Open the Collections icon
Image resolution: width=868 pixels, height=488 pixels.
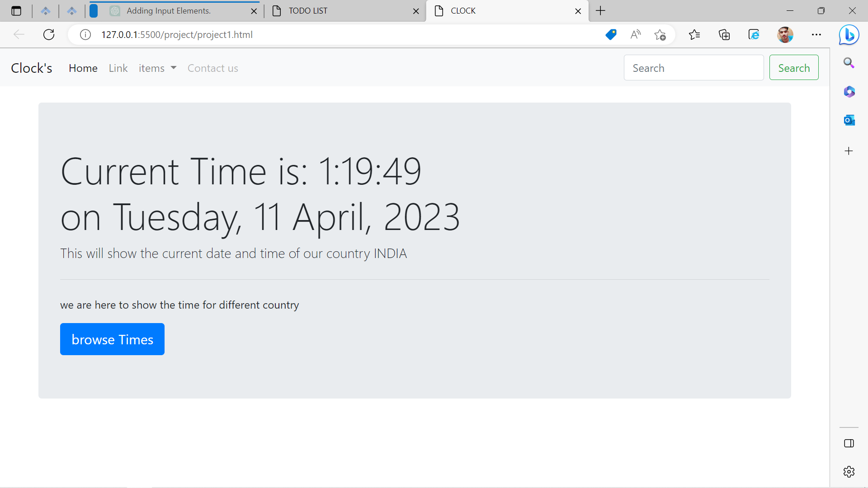point(724,35)
